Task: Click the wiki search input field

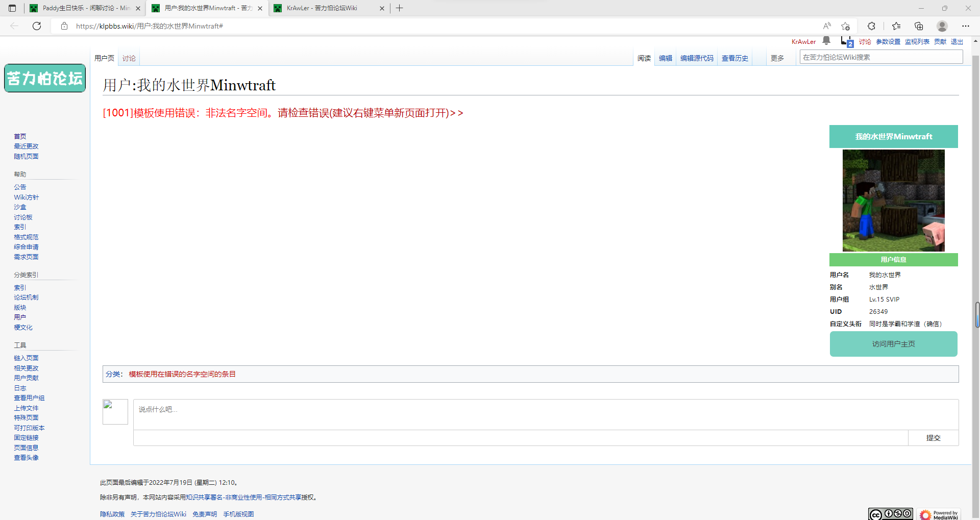Action: point(881,57)
